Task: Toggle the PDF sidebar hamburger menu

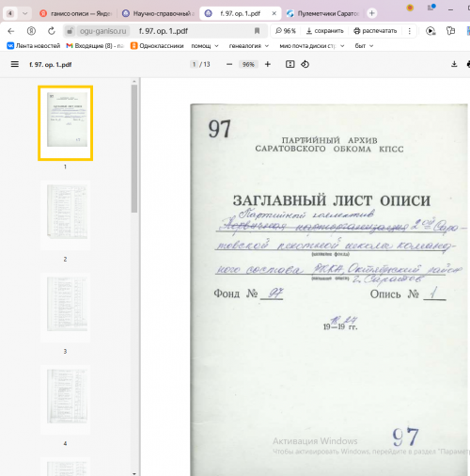Action: [14, 64]
